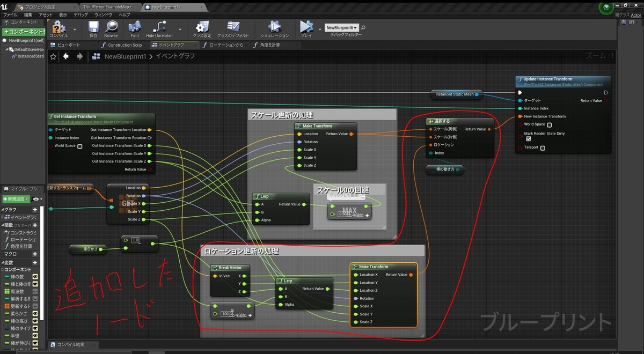Screen dimensions: 644x354
Task: Select DefaultSceneRoot in components tree
Action: pyautogui.click(x=30, y=49)
